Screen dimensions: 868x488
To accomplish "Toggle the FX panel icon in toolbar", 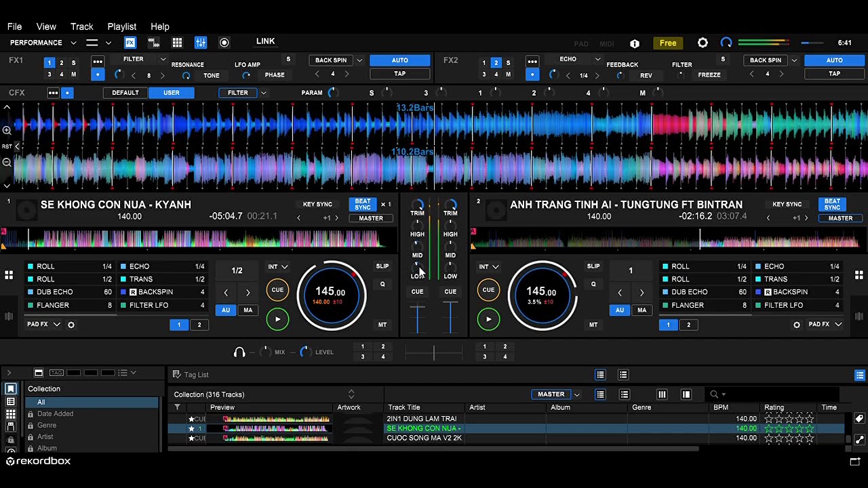I will point(130,43).
